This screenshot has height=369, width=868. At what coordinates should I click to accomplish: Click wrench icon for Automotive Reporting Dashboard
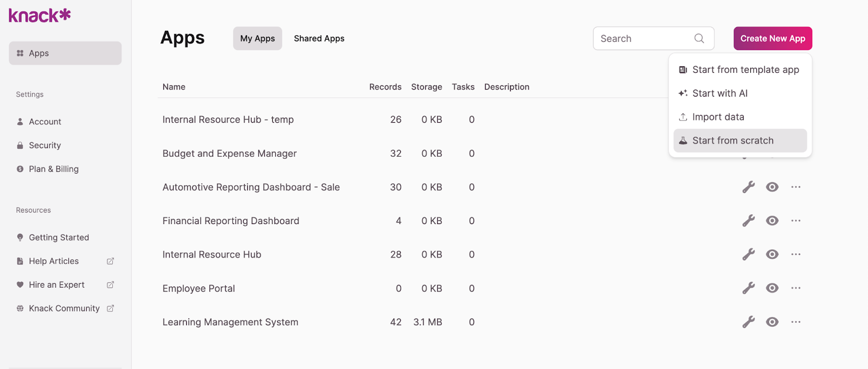[x=749, y=187]
